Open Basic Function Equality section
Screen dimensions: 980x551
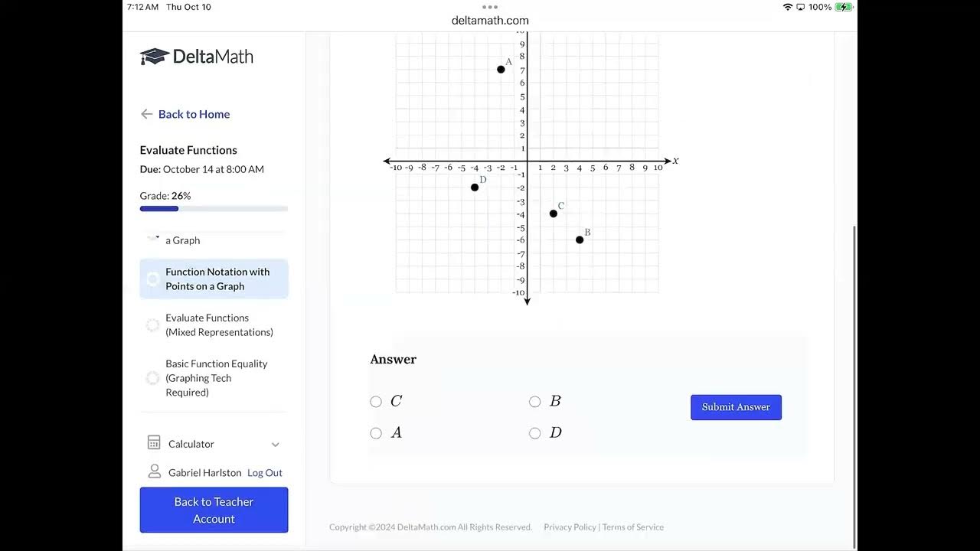click(x=217, y=378)
